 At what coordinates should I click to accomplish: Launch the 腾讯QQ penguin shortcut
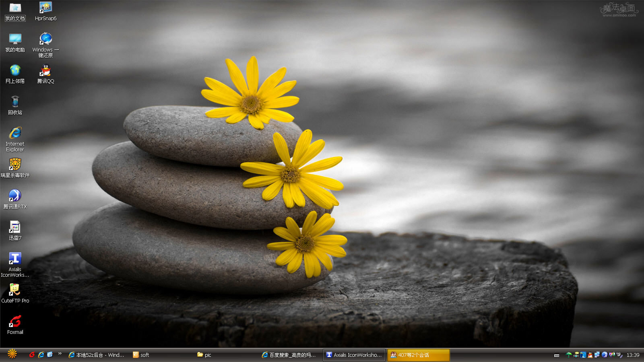[45, 74]
